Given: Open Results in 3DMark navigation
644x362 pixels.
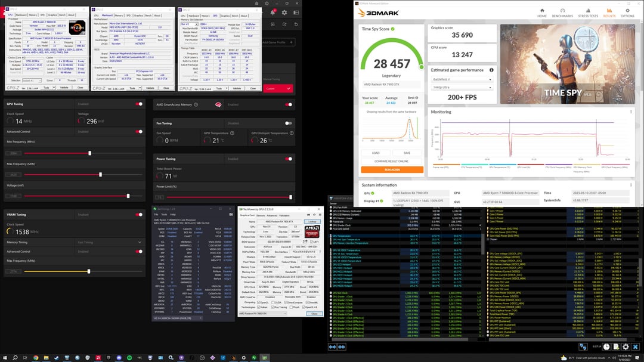Looking at the screenshot, I should coord(609,13).
